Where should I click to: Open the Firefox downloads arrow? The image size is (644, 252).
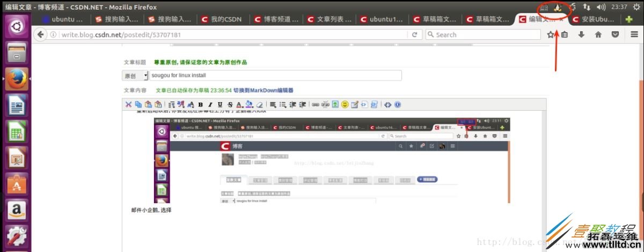pyautogui.click(x=581, y=34)
